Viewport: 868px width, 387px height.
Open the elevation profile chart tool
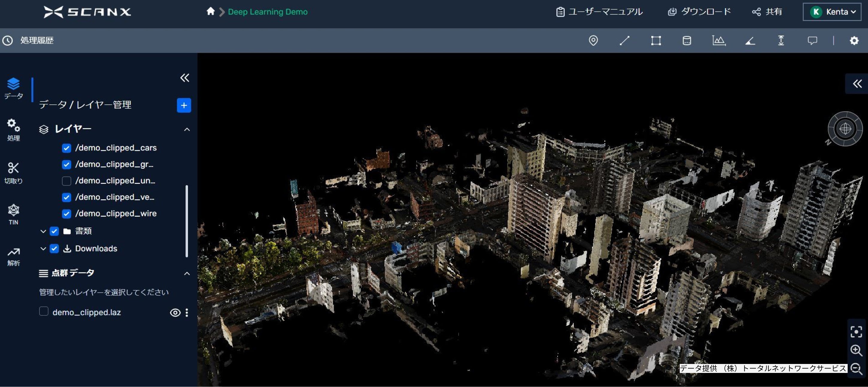coord(718,40)
